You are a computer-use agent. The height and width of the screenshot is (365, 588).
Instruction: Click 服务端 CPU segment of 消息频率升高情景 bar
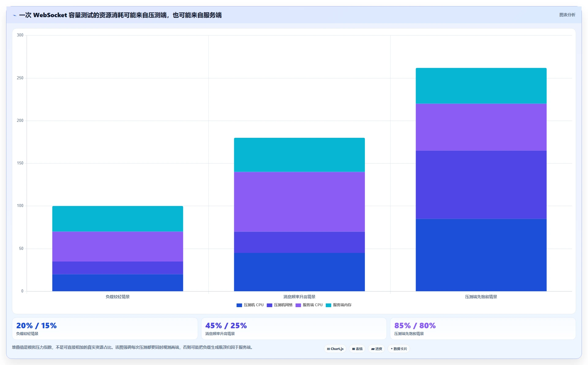click(x=299, y=202)
